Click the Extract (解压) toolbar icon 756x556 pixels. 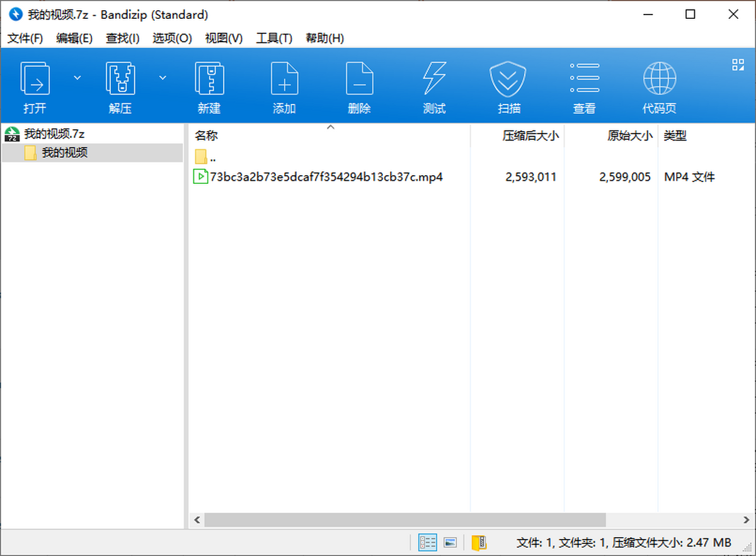coord(120,79)
